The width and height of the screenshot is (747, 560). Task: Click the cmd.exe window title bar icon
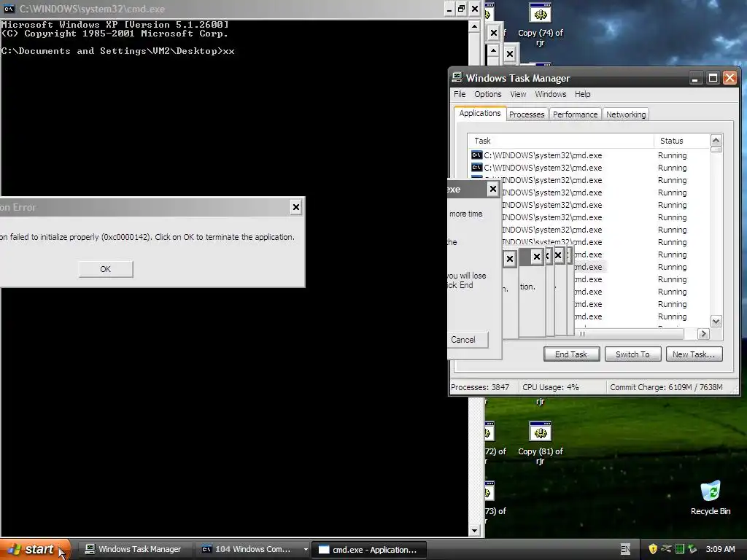click(9, 9)
